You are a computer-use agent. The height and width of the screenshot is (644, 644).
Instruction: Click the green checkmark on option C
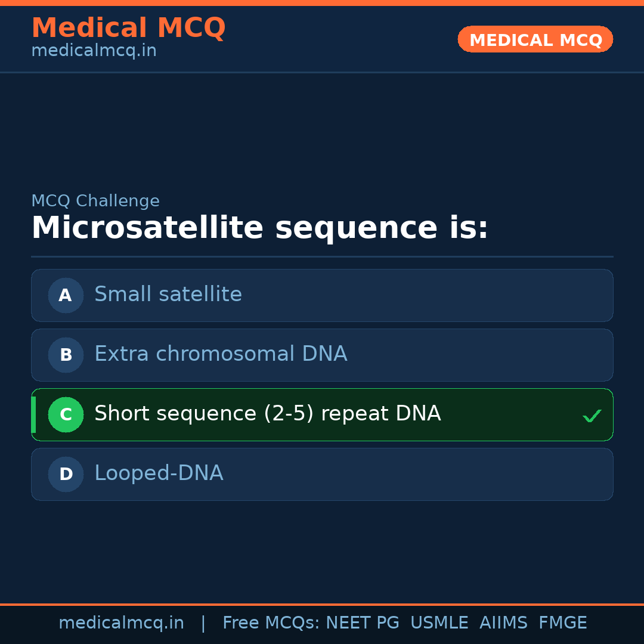click(x=592, y=416)
